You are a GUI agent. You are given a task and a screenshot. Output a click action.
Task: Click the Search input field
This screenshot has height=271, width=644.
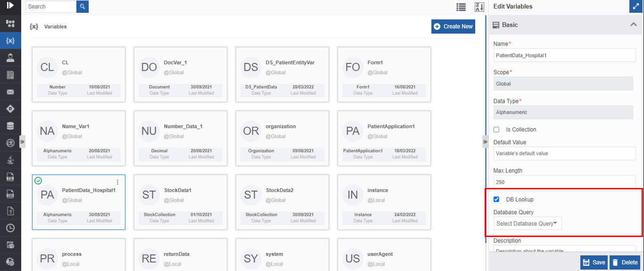point(51,7)
